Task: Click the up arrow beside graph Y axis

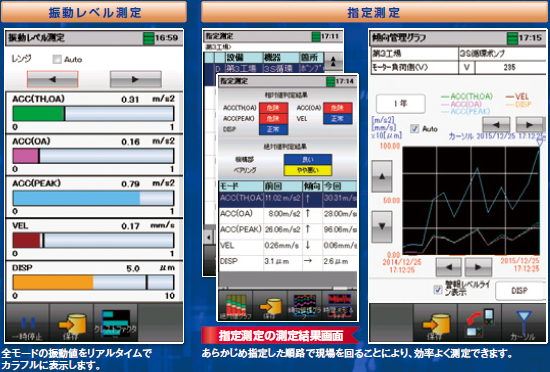Action: coord(382,176)
